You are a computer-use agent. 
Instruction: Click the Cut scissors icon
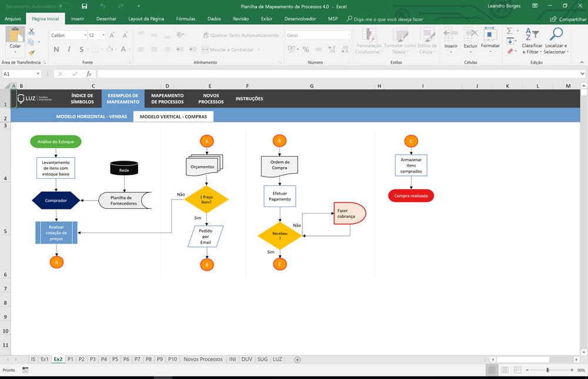[32, 32]
